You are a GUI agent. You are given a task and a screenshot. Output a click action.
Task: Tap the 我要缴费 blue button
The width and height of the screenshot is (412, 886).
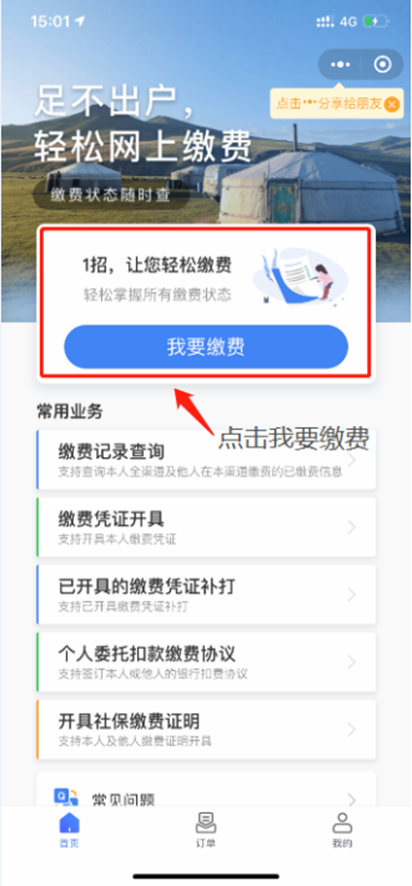click(206, 347)
